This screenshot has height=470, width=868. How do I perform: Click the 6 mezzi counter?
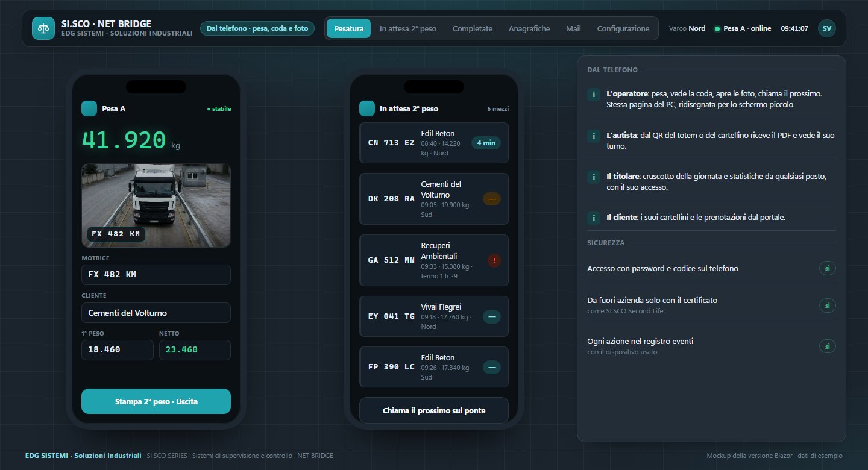(498, 109)
